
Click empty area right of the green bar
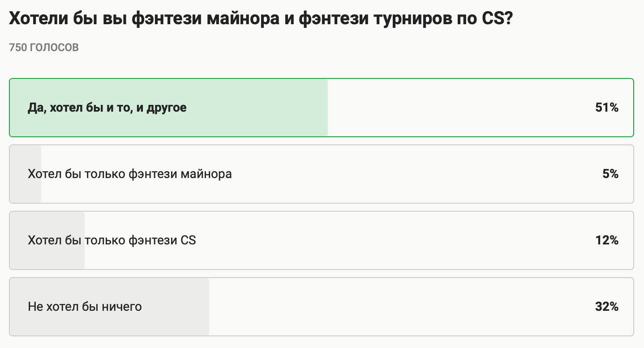click(x=448, y=108)
